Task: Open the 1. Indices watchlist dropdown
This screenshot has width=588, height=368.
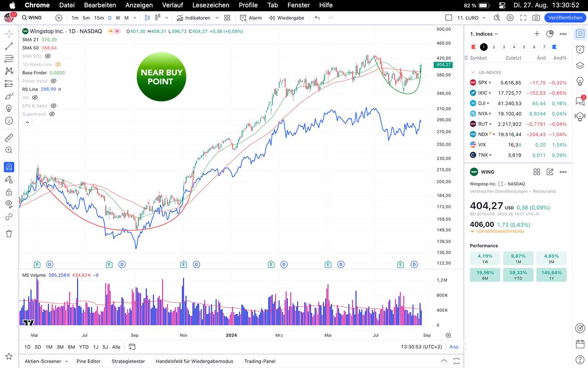Action: point(484,34)
